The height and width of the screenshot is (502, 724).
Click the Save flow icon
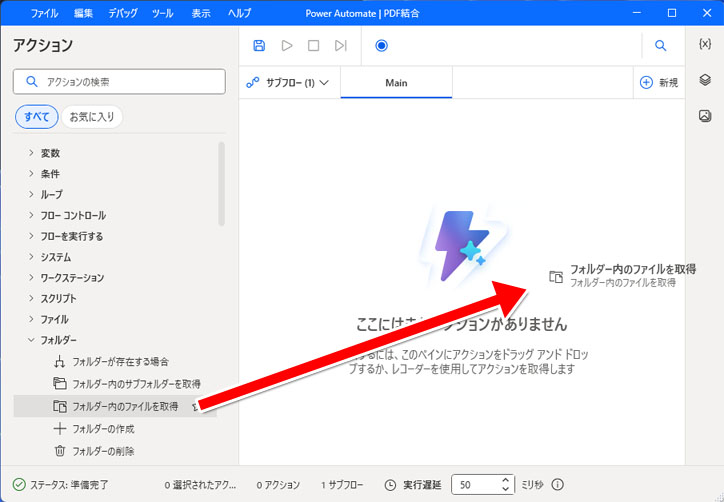coord(259,46)
